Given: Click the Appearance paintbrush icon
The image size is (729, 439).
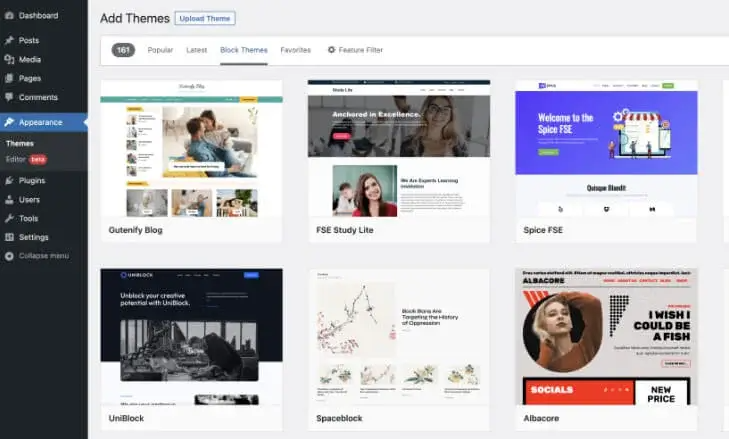Looking at the screenshot, I should point(9,122).
